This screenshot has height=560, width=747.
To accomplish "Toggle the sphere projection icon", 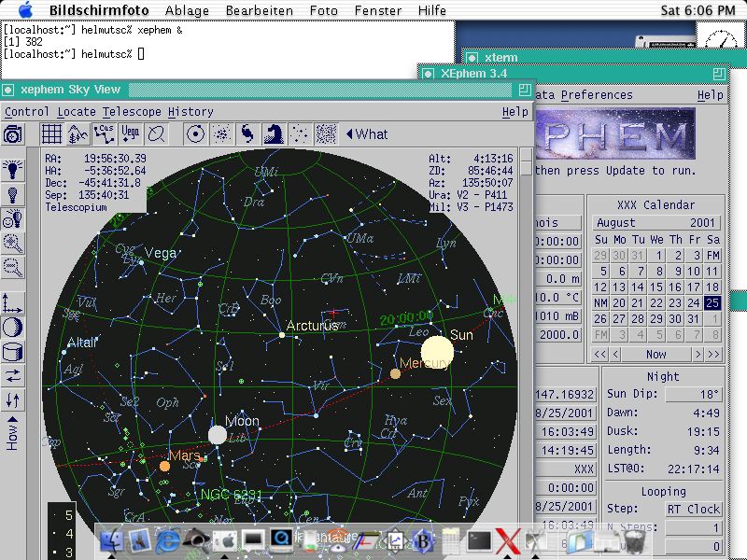I will [13, 328].
